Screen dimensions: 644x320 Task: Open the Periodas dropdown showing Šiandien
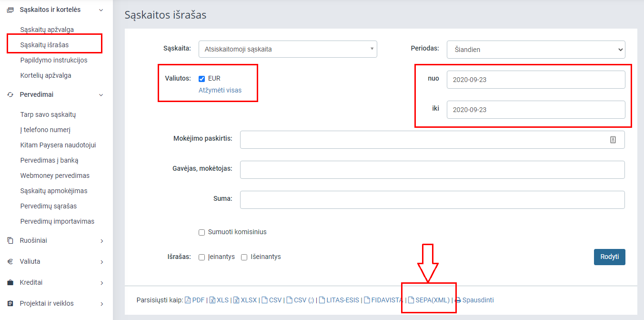tap(535, 49)
